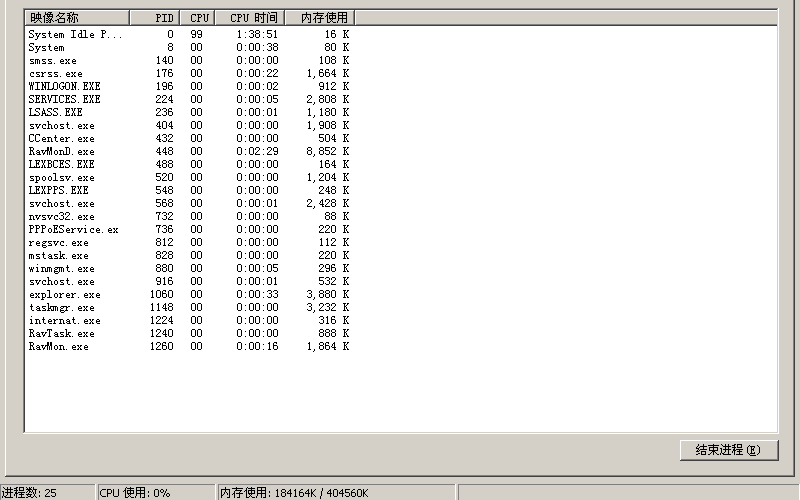Click the 8,852 K memory value
This screenshot has height=500, width=800.
tap(328, 152)
